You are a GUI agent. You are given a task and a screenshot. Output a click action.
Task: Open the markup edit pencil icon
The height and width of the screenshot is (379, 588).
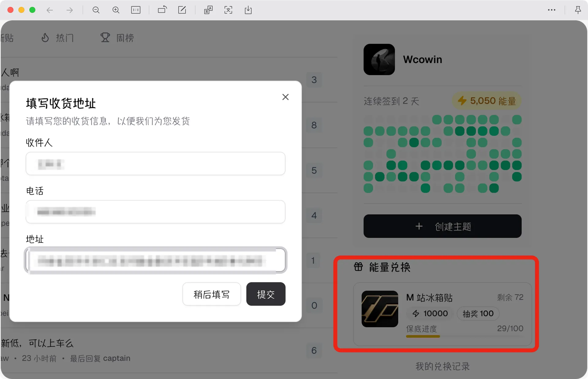(182, 10)
